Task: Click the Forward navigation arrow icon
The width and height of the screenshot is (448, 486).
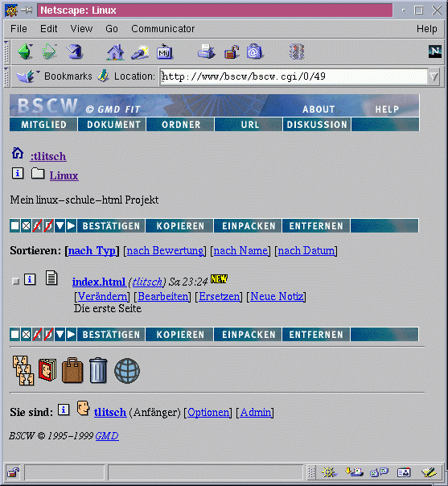Action: tap(50, 51)
